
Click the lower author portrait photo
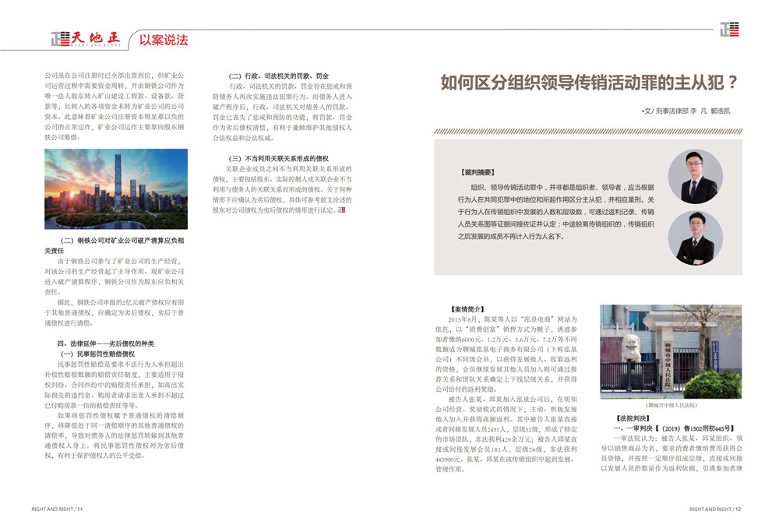(x=695, y=238)
